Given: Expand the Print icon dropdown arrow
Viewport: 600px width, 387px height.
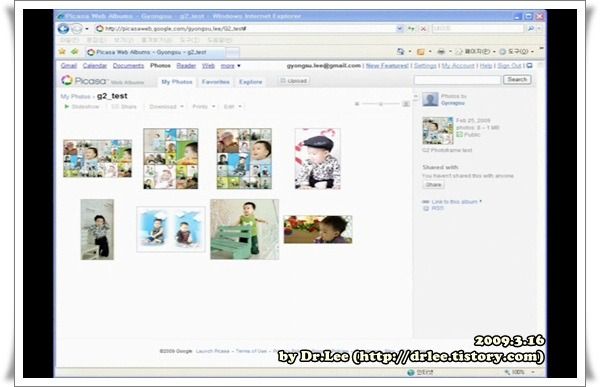Looking at the screenshot, I should click(x=450, y=51).
